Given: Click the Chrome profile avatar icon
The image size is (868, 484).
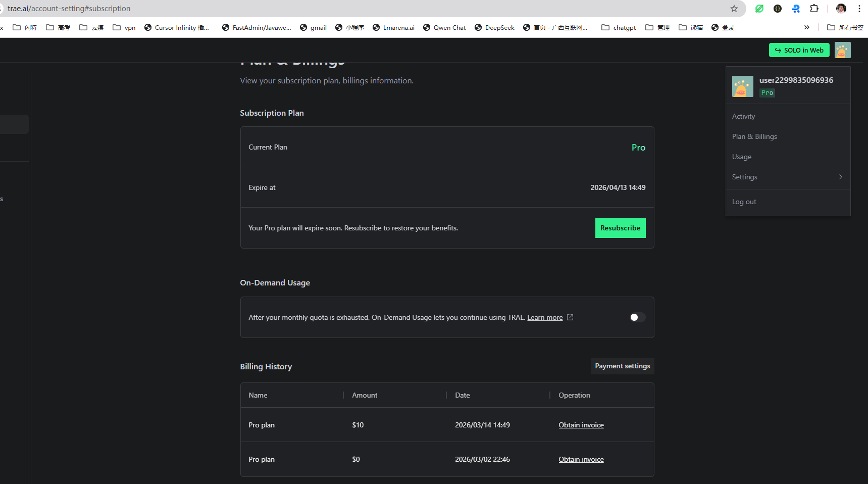Looking at the screenshot, I should 841,9.
